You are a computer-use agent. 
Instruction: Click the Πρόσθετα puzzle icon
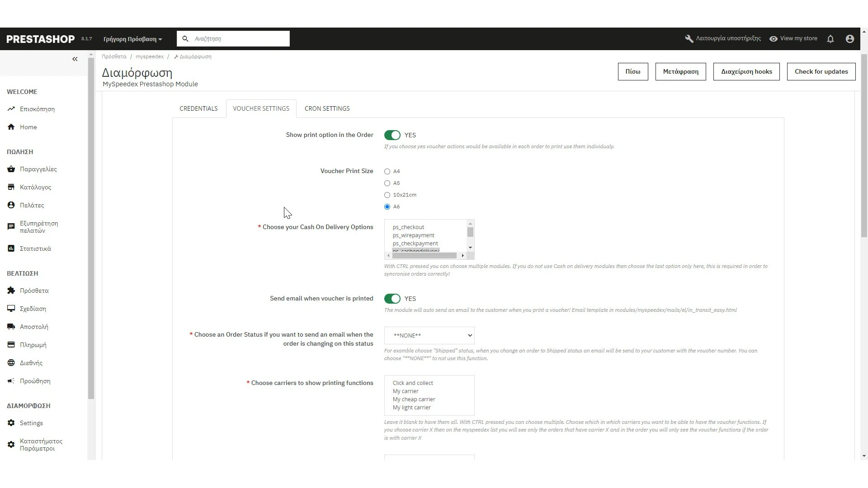(x=11, y=291)
